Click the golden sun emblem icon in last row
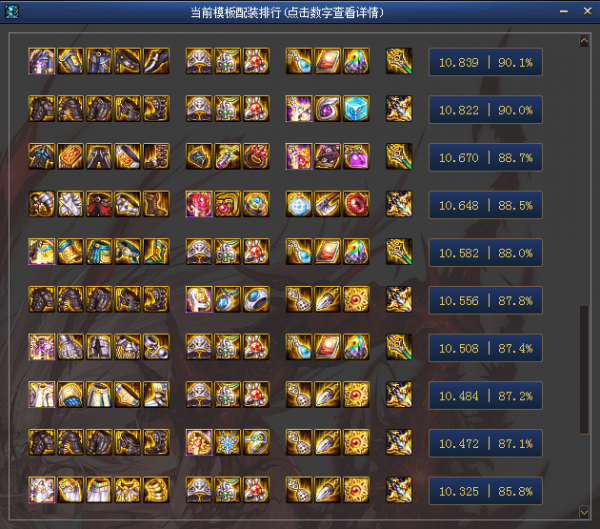Image resolution: width=600 pixels, height=529 pixels. point(356,490)
